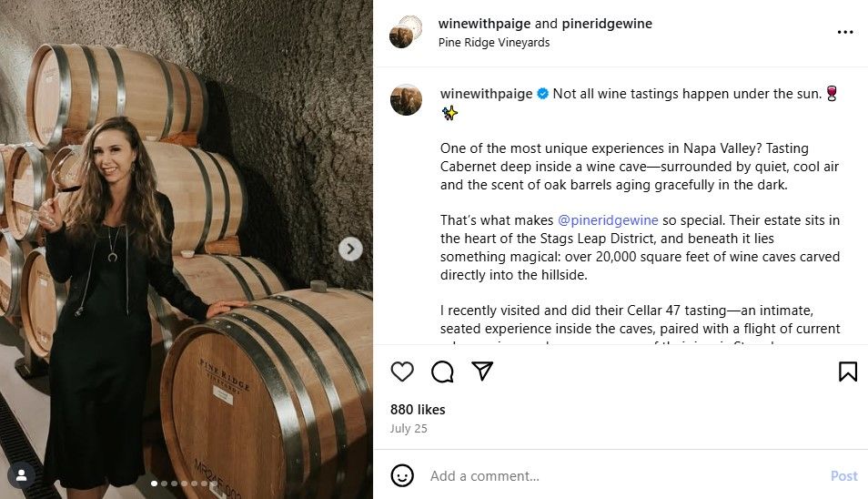Open the winewithpaige username in the caption
868x499 pixels.
click(x=486, y=94)
